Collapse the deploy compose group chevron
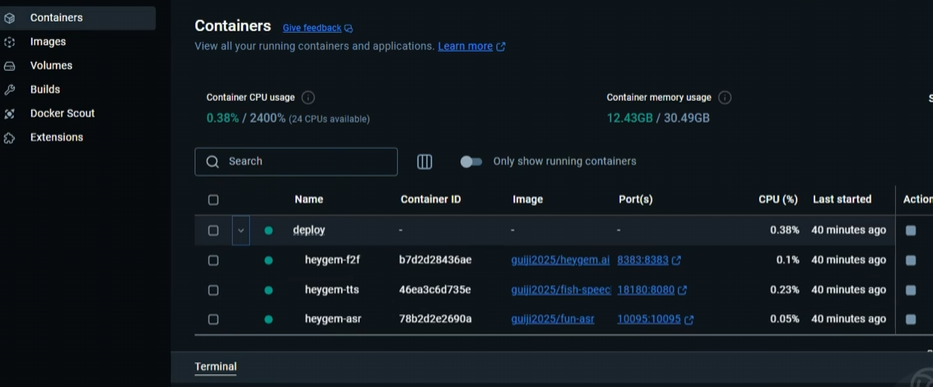 (240, 230)
